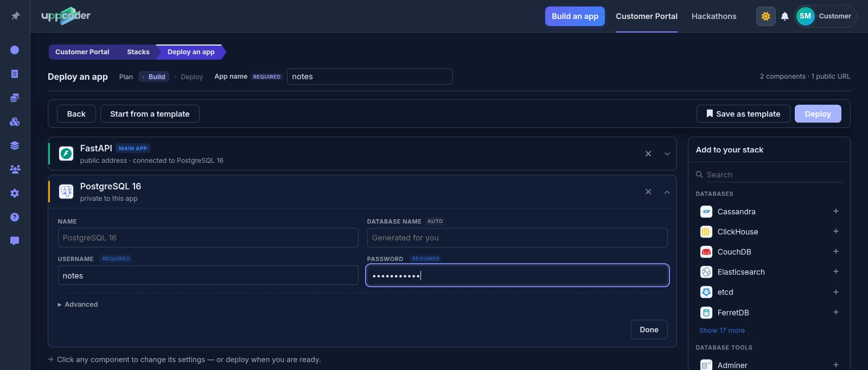868x370 pixels.
Task: Add FerretDB to the stack
Action: pyautogui.click(x=836, y=312)
